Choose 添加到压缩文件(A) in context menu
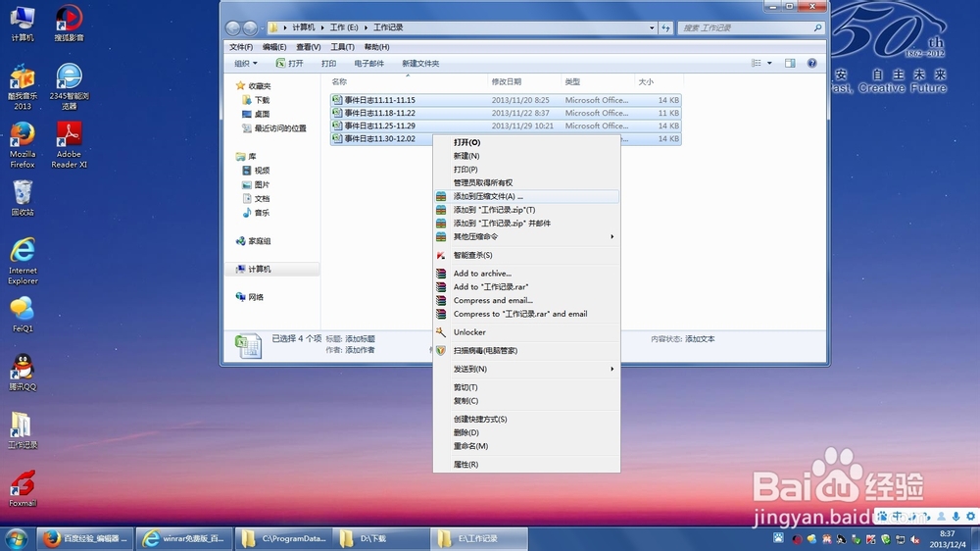 tap(526, 196)
